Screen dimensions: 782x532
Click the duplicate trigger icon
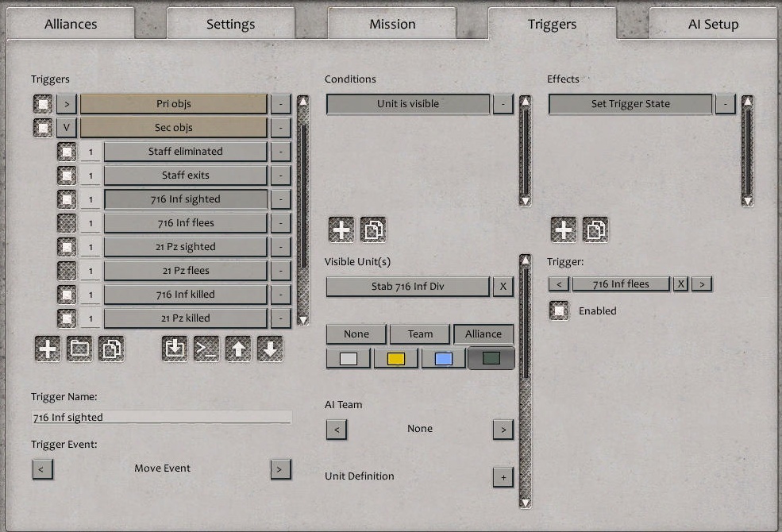click(112, 348)
